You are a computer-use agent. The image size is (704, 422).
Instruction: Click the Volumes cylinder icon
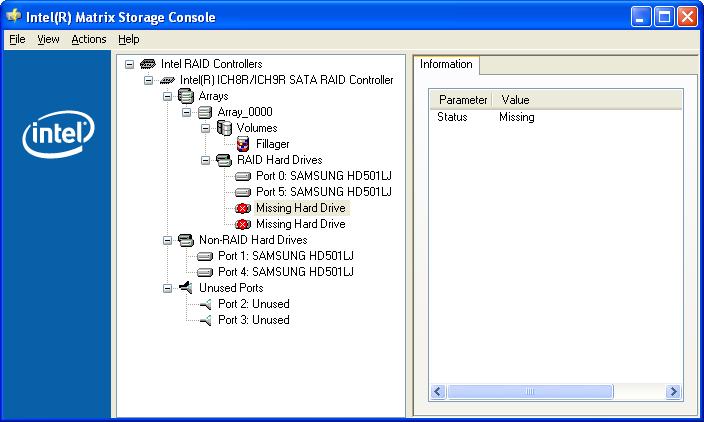click(224, 128)
